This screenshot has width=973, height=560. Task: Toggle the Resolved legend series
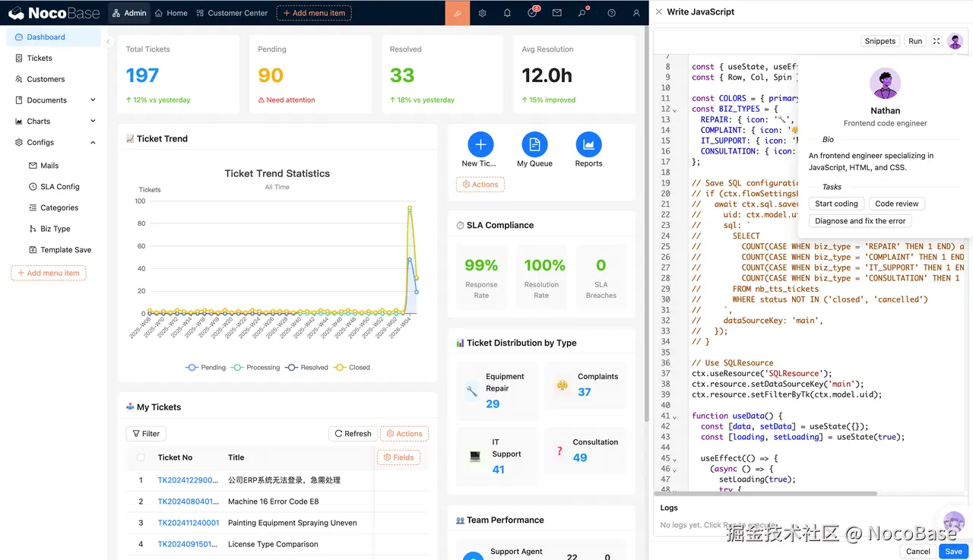[307, 367]
